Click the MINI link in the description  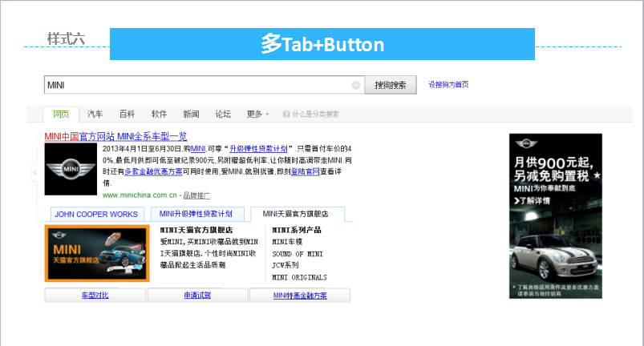198,149
